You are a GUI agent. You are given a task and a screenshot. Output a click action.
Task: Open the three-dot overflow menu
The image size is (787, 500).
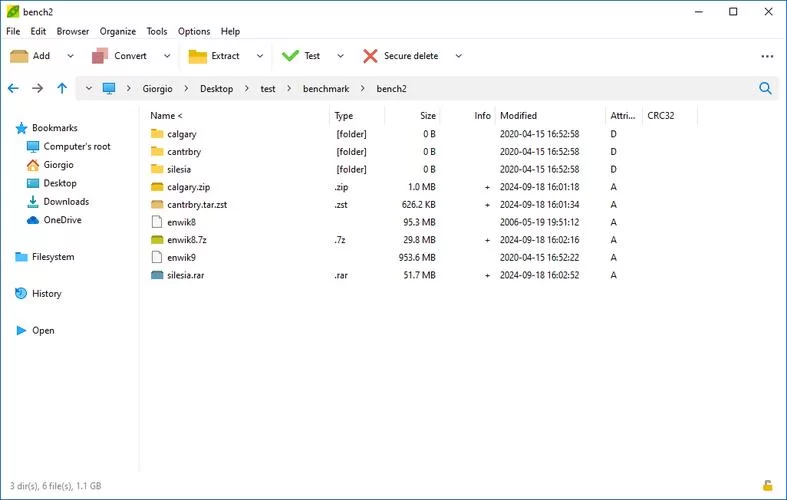click(x=767, y=56)
